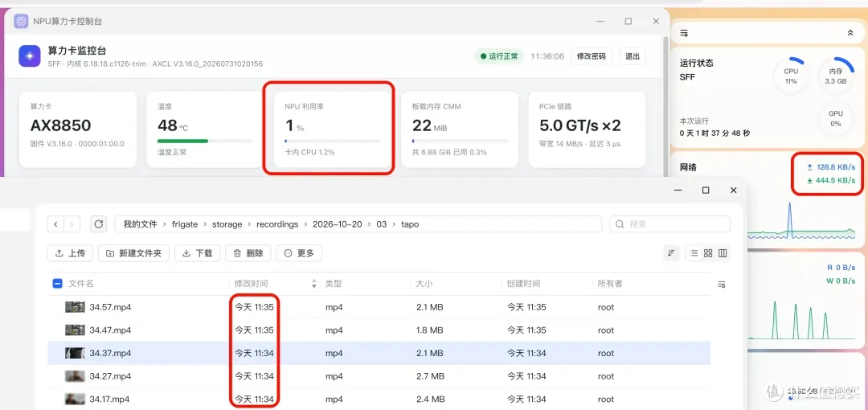Image resolution: width=868 pixels, height=410 pixels.
Task: Click disk read R 0 B/s value
Action: pyautogui.click(x=841, y=267)
